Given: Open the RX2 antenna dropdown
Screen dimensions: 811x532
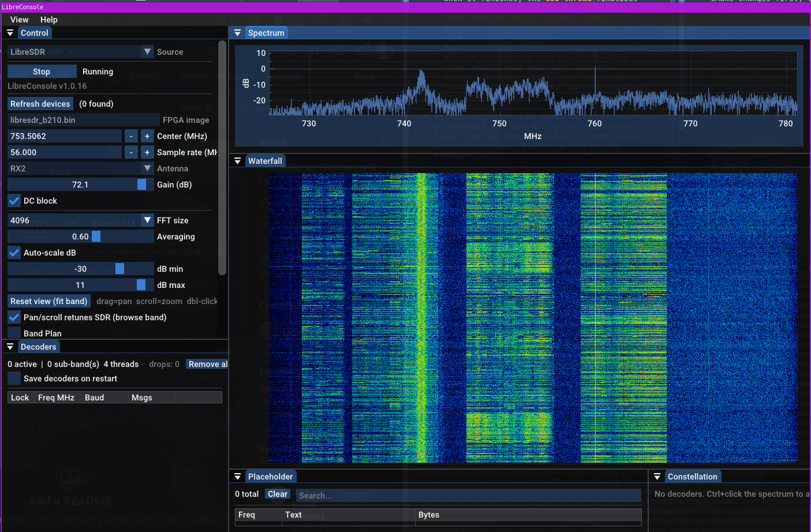Looking at the screenshot, I should pos(81,168).
